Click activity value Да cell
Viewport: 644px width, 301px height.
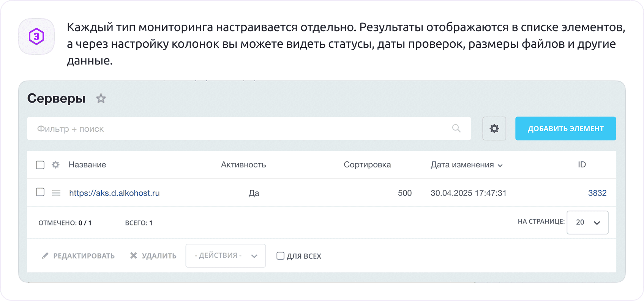(x=254, y=193)
